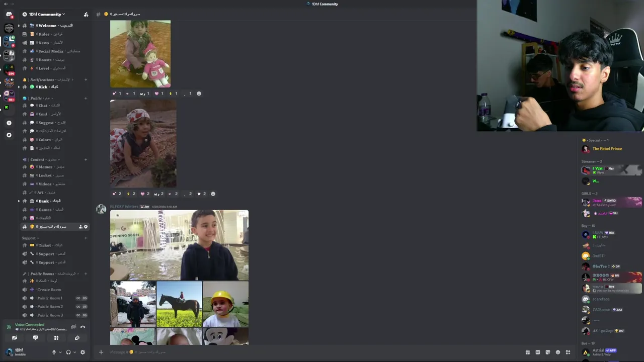Open the Welcome channel
The width and height of the screenshot is (644, 362).
click(x=55, y=26)
